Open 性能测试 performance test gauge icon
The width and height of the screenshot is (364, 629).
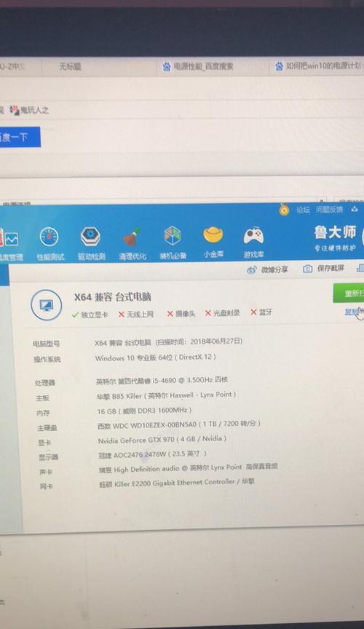pyautogui.click(x=50, y=237)
